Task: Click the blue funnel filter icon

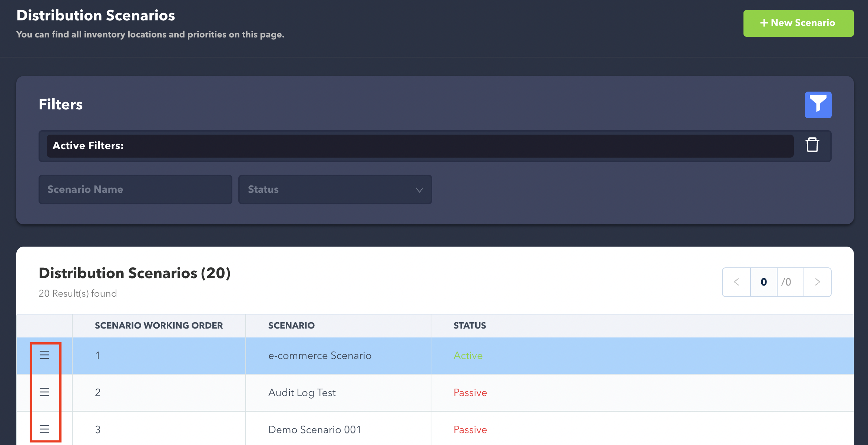Action: point(818,105)
